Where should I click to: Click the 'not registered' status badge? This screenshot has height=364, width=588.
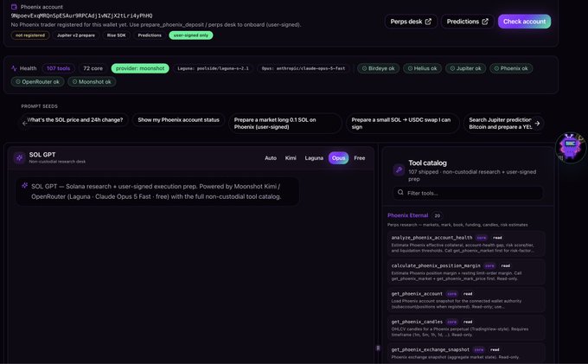pyautogui.click(x=30, y=35)
